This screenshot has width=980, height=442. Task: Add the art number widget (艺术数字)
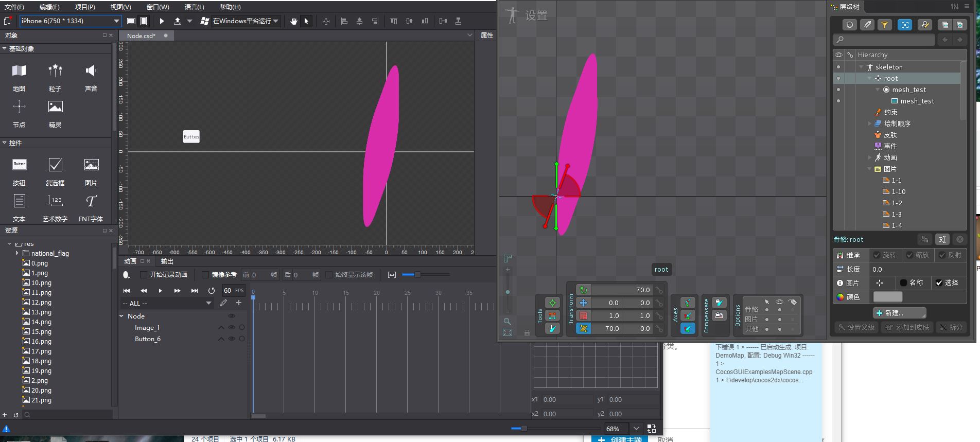[55, 208]
